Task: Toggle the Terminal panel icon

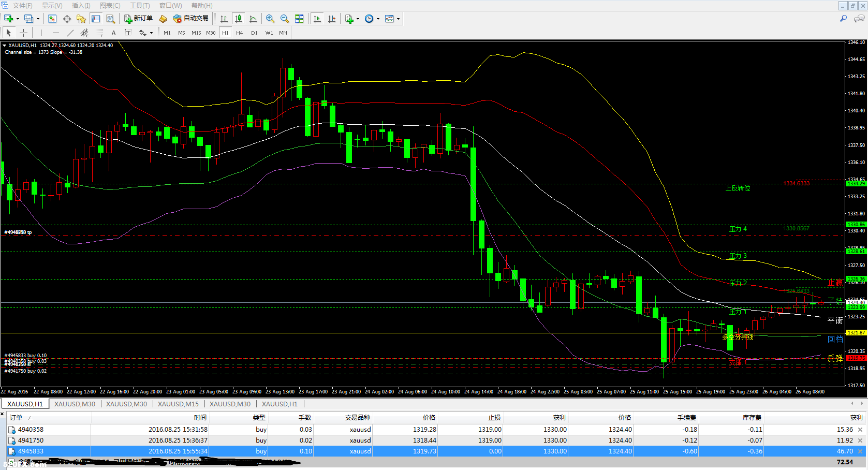Action: click(x=96, y=19)
